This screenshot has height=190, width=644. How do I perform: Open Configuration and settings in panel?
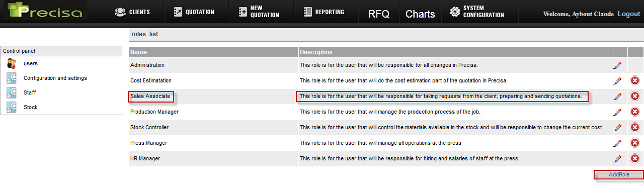[x=55, y=78]
